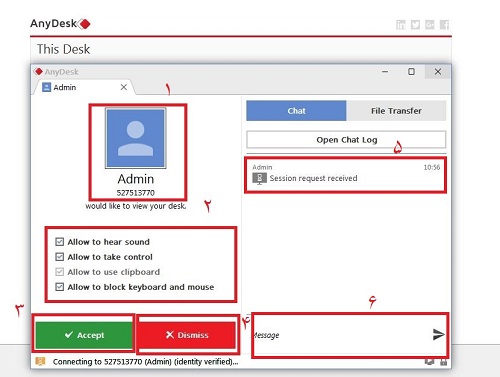Click the AnyDesk logo at top left
500x377 pixels.
tap(60, 24)
